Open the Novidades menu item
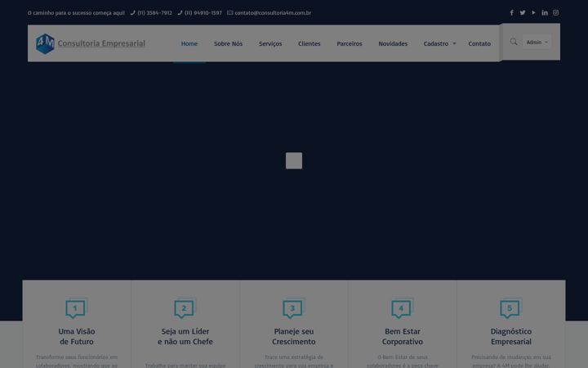Image resolution: width=588 pixels, height=368 pixels. [393, 43]
